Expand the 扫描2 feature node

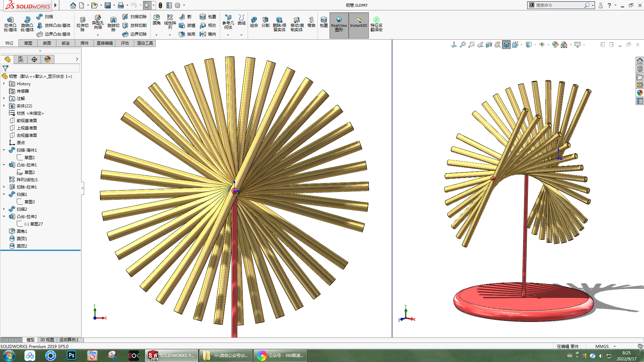4,209
